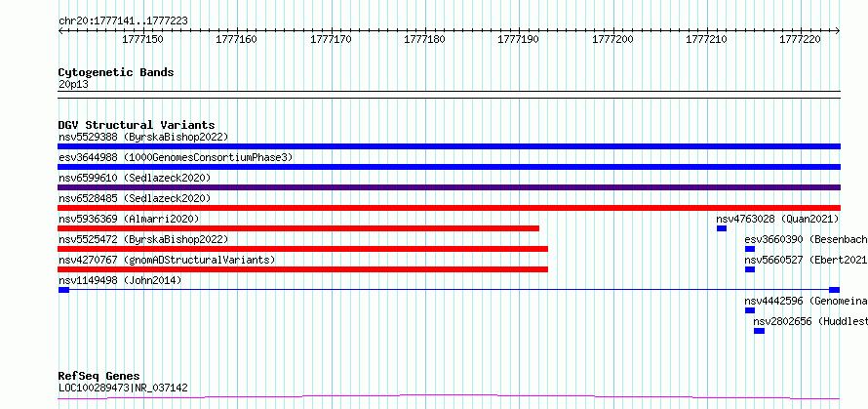
Task: Click the red bar of nsv5525472
Action: click(x=302, y=249)
